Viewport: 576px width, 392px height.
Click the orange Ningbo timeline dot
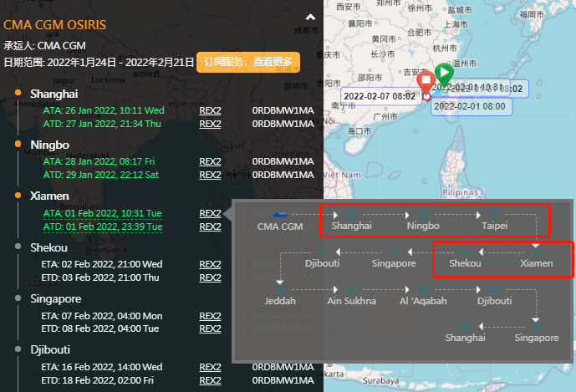[18, 145]
